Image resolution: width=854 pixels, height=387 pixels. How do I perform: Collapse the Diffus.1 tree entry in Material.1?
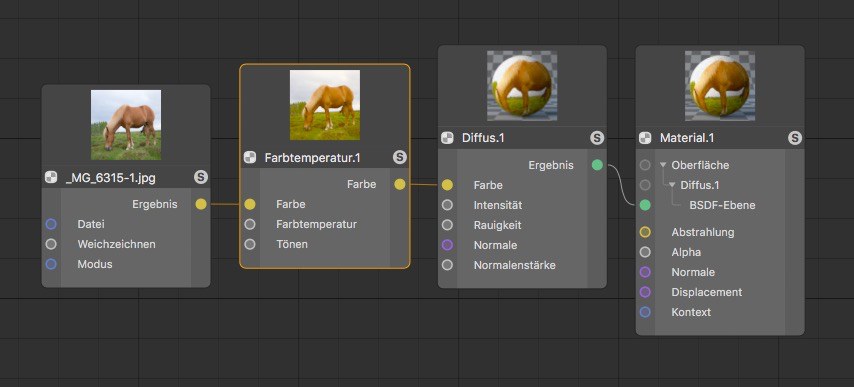click(672, 185)
